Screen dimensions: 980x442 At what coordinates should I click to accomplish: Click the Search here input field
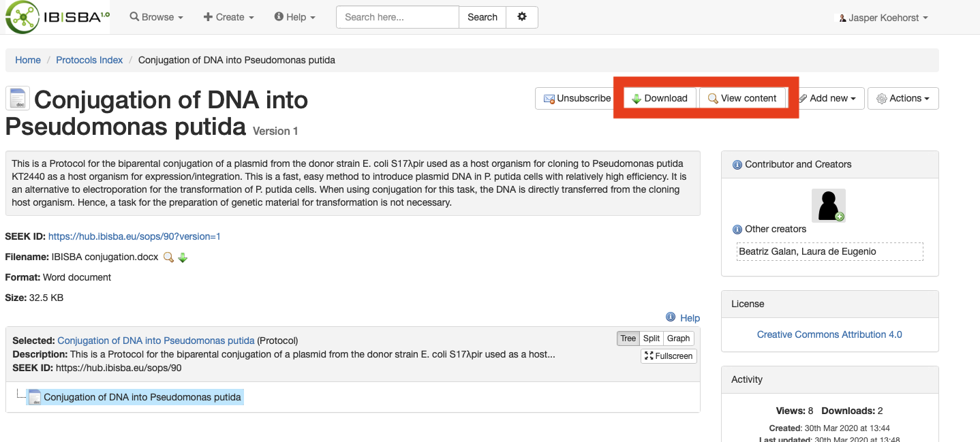(x=397, y=17)
